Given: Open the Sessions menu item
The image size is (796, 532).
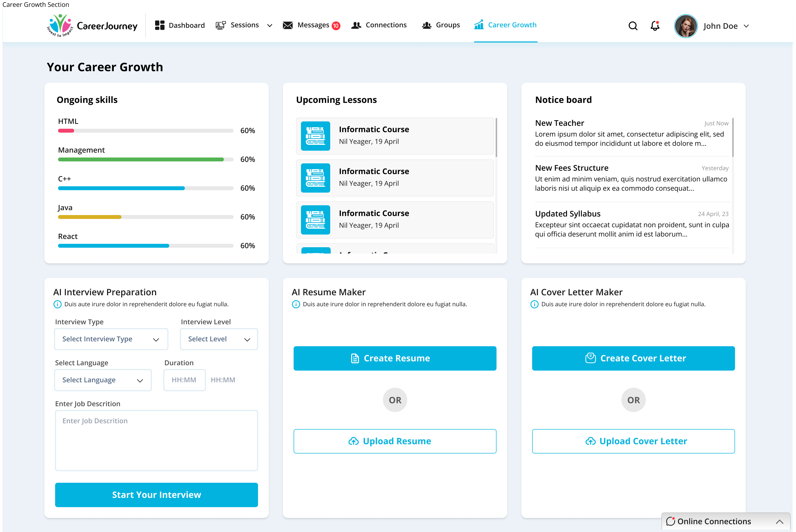Looking at the screenshot, I should pyautogui.click(x=237, y=25).
